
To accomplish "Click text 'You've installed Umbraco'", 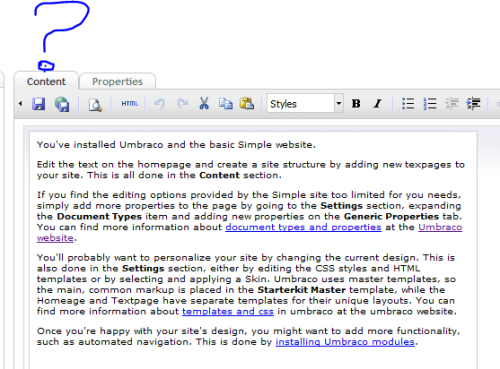I will [100, 145].
